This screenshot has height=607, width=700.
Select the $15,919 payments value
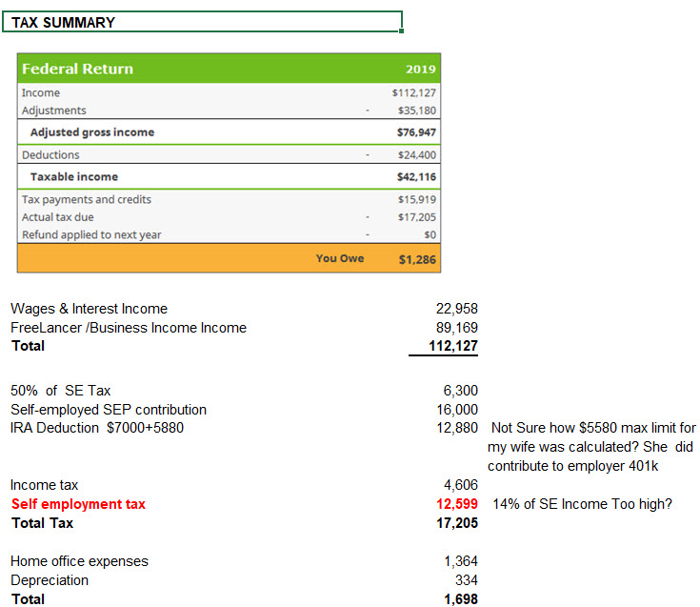tap(417, 200)
